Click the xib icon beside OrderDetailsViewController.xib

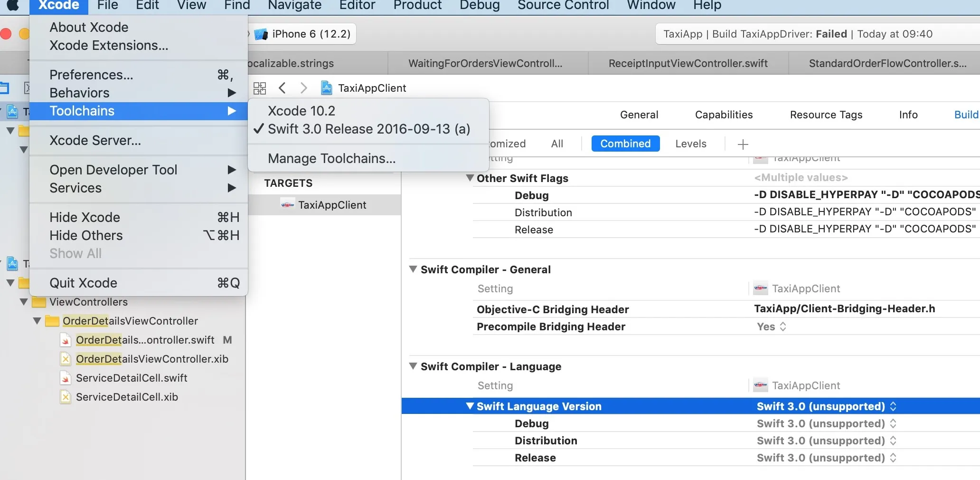click(x=66, y=359)
